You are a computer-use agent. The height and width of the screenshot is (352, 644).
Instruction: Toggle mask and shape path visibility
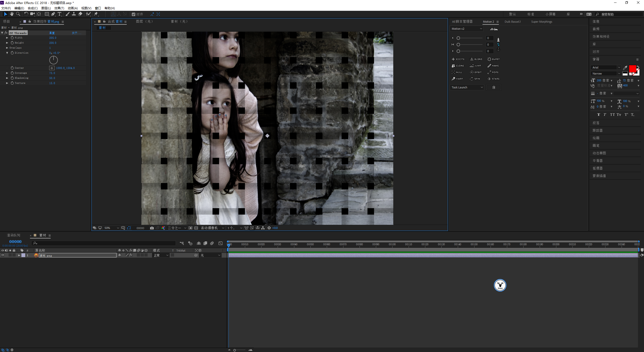pyautogui.click(x=129, y=228)
